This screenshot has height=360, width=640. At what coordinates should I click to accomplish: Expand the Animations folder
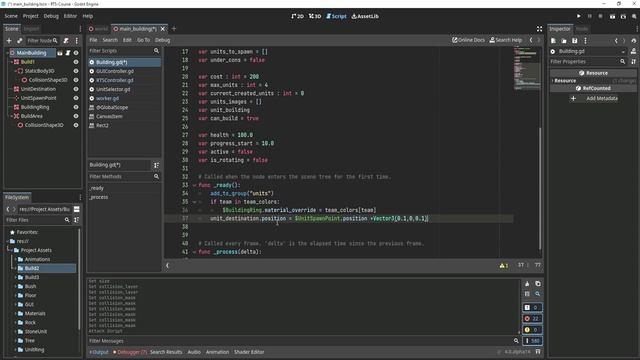(16, 259)
